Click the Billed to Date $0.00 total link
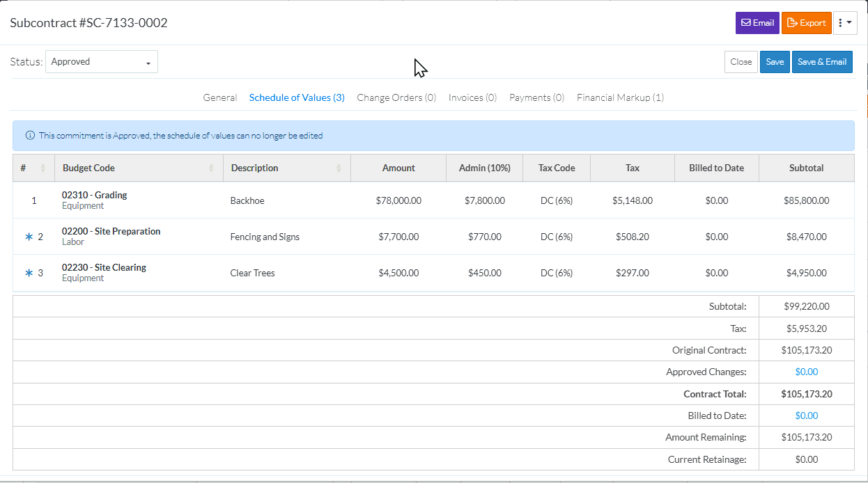 click(807, 415)
